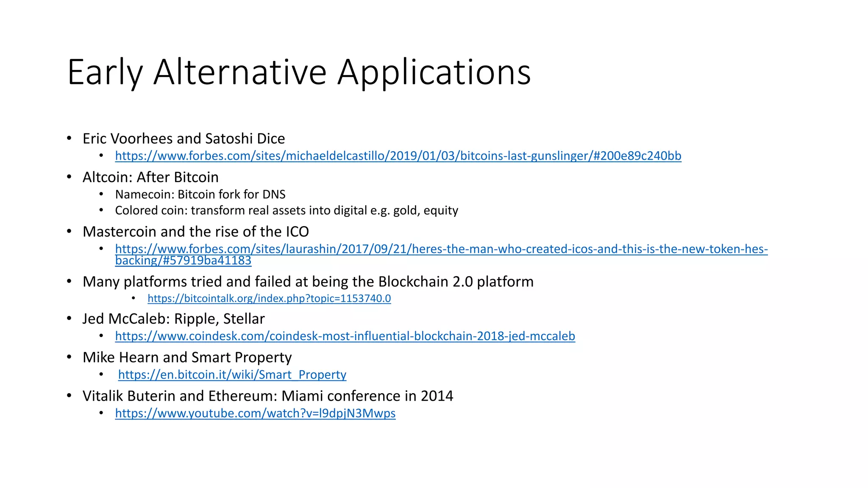Open the bitcointalk.org topic link
The height and width of the screenshot is (488, 868).
tap(269, 298)
